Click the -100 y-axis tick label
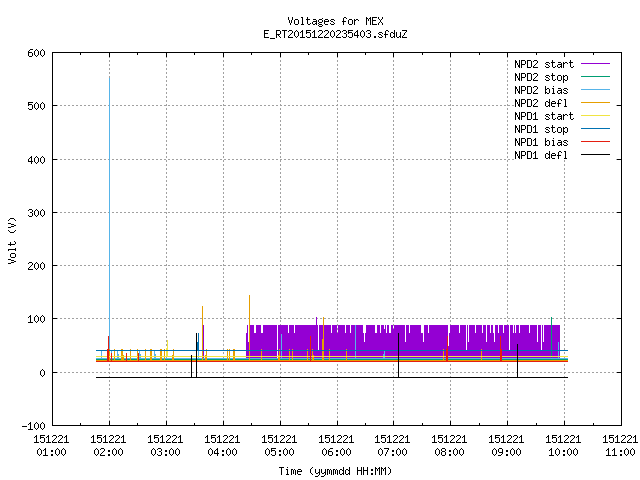The height and width of the screenshot is (480, 640). click(33, 426)
